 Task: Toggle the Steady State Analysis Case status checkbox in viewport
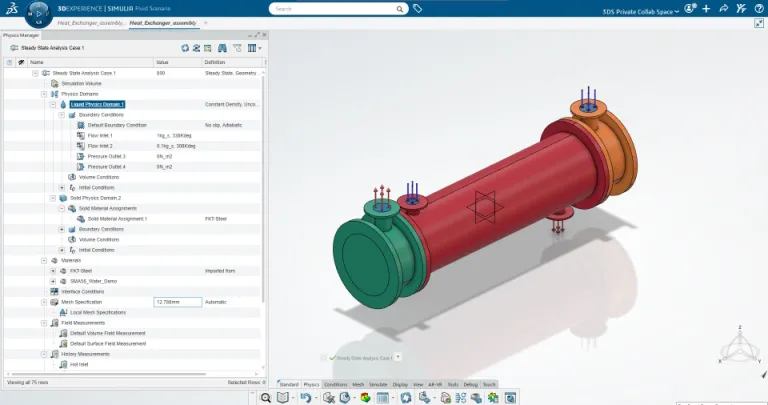(x=323, y=358)
